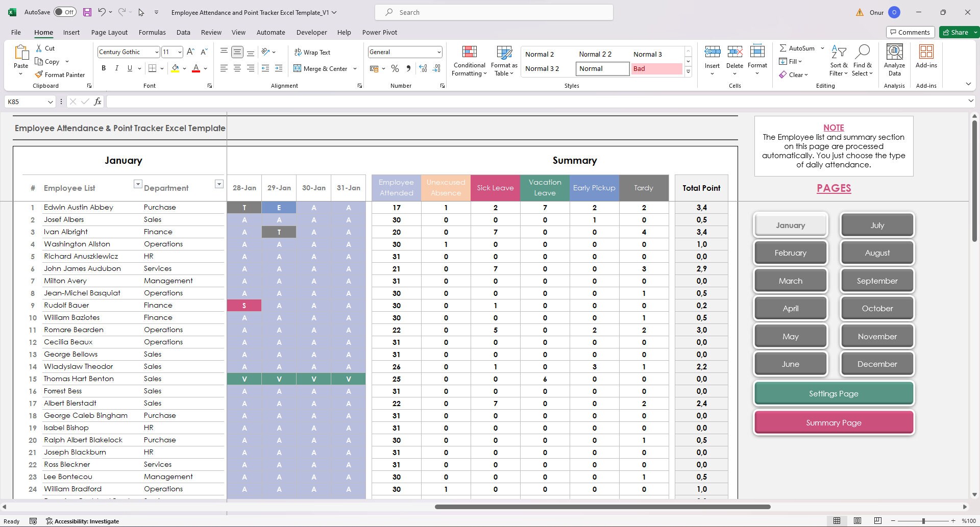The image size is (980, 527).
Task: Open Sort & Filter tool
Action: [839, 52]
